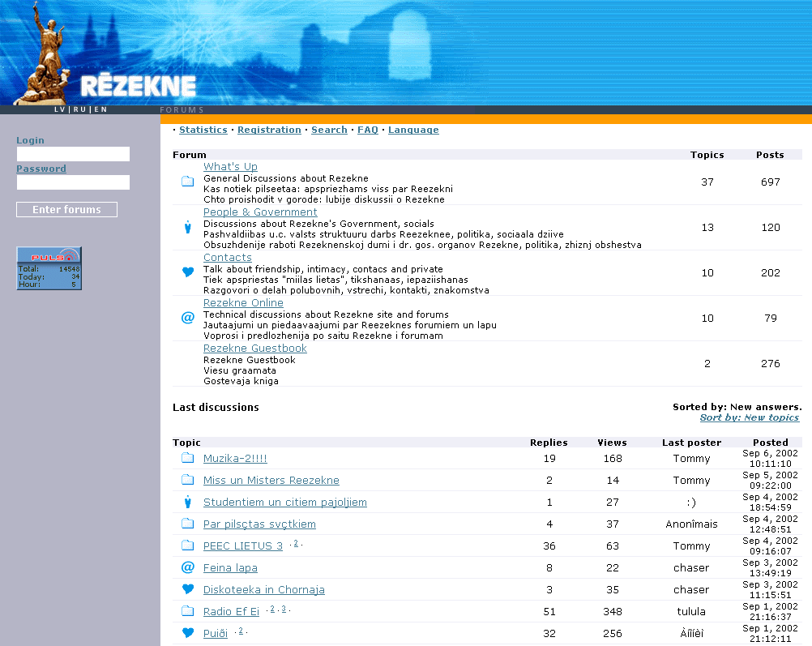This screenshot has width=812, height=646.
Task: Open the FAQ page
Action: [x=368, y=130]
